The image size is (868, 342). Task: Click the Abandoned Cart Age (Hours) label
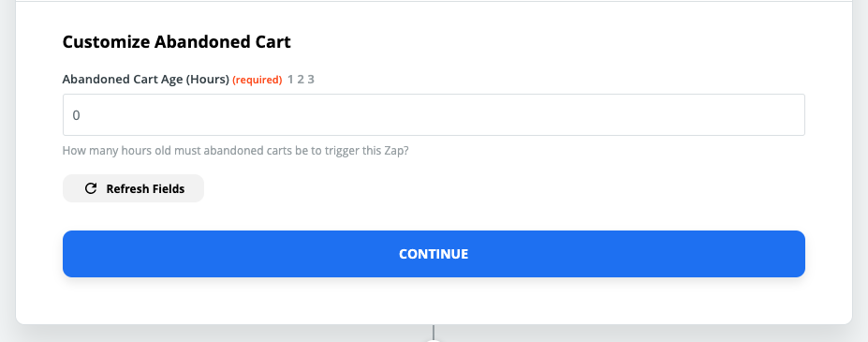pyautogui.click(x=145, y=80)
